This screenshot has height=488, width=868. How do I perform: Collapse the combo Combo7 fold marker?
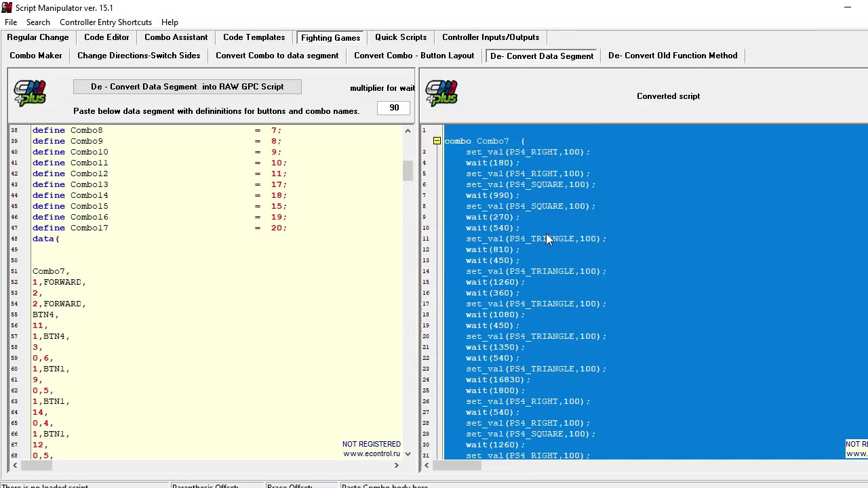pos(437,141)
